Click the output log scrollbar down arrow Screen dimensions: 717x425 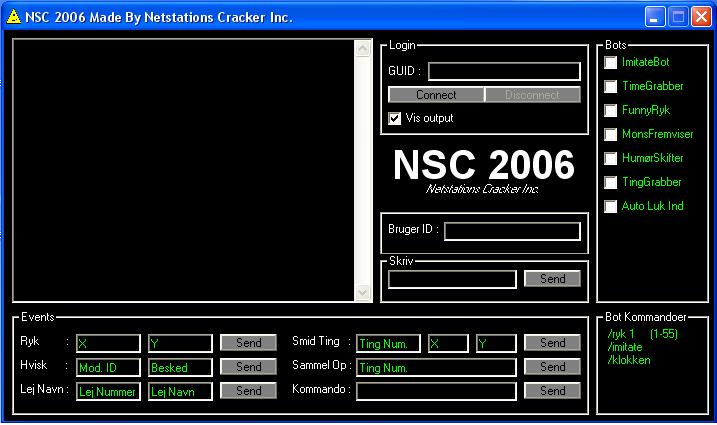tap(363, 292)
